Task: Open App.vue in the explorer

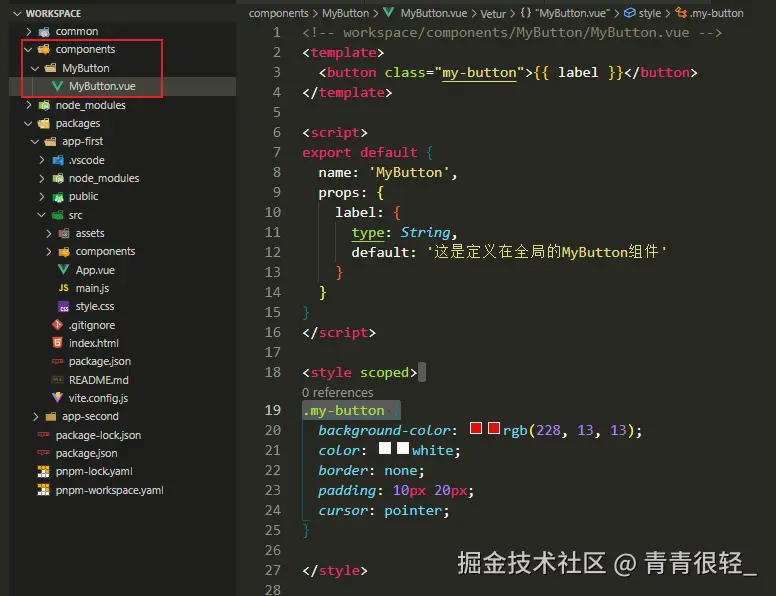Action: click(95, 270)
